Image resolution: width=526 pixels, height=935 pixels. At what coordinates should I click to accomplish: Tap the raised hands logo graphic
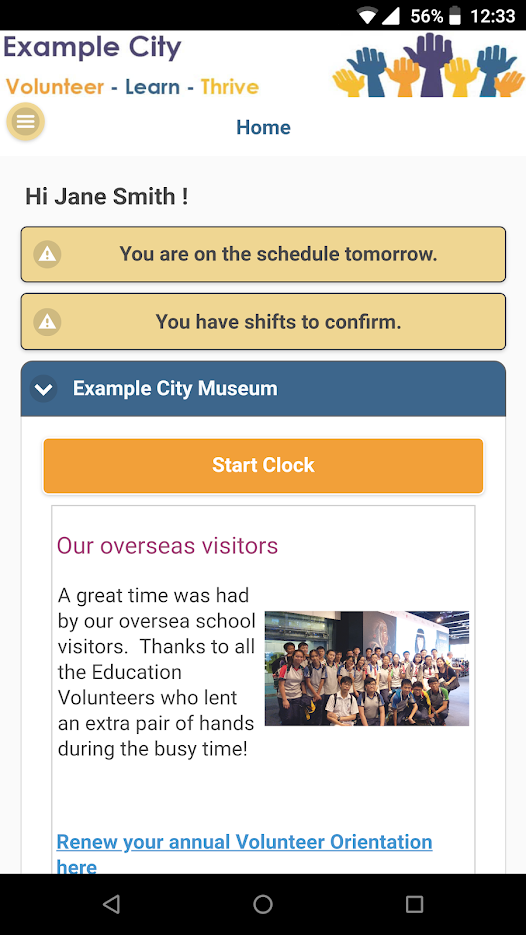(x=428, y=65)
